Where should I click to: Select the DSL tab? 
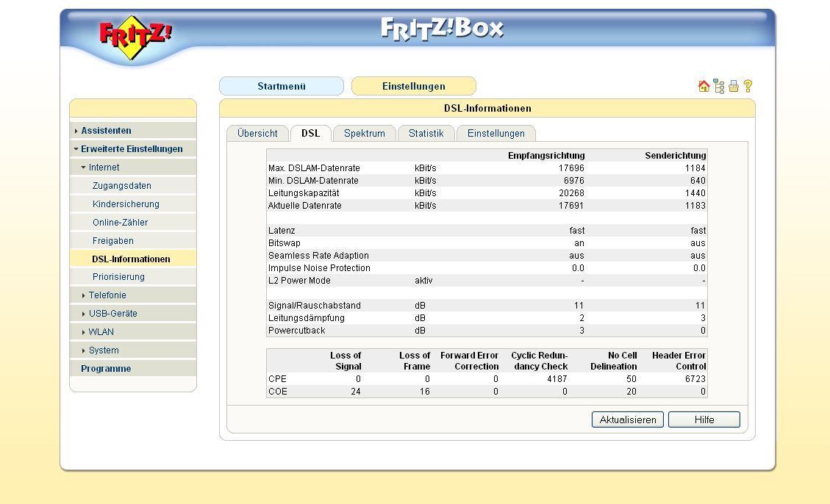point(311,133)
